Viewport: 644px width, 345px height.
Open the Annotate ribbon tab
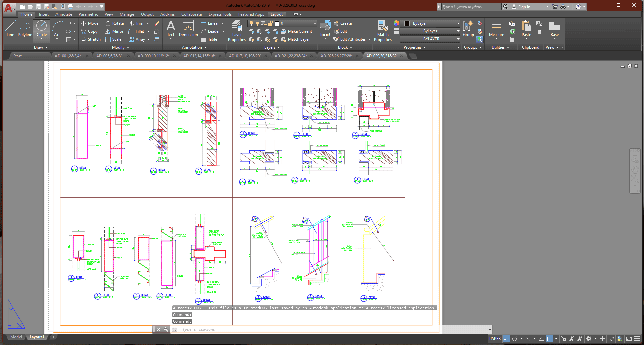point(64,14)
